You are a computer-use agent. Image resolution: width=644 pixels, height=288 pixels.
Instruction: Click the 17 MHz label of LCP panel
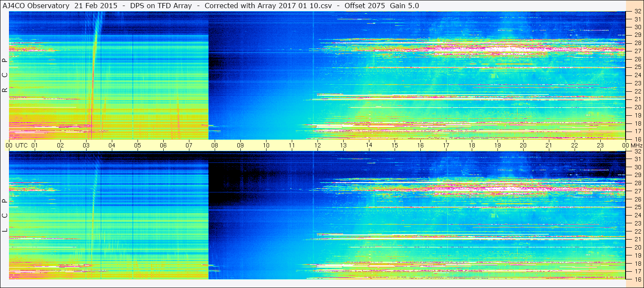tap(637, 271)
